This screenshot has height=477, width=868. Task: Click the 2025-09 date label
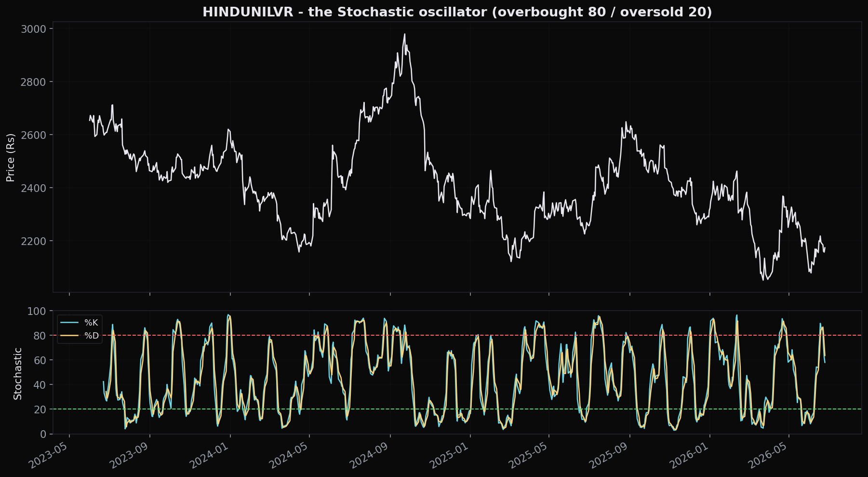pos(610,455)
